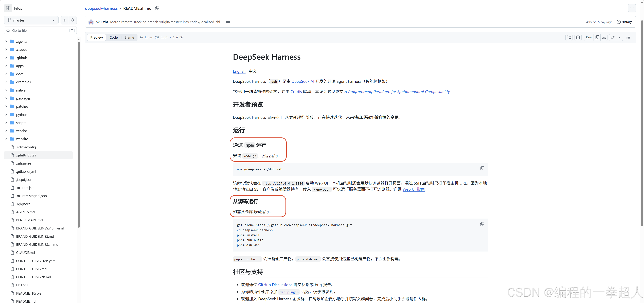Viewport: 644px width, 303px height.
Task: Open the merge commit message link
Action: [166, 22]
